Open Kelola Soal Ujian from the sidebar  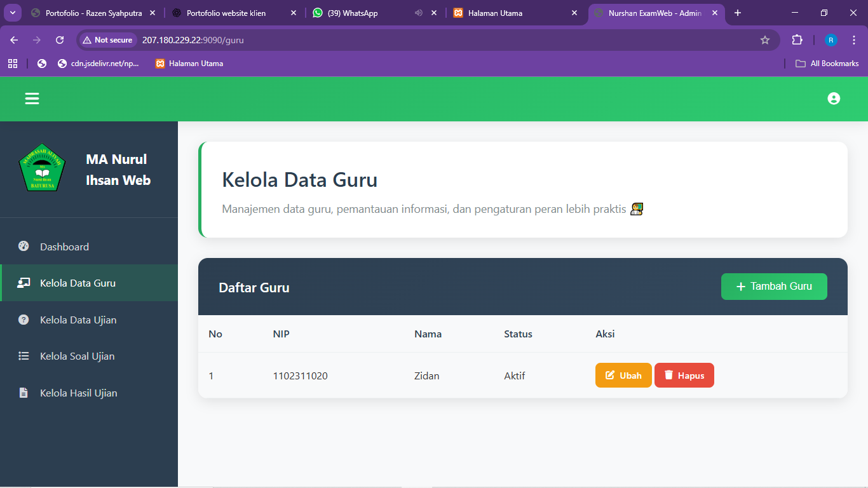click(76, 356)
